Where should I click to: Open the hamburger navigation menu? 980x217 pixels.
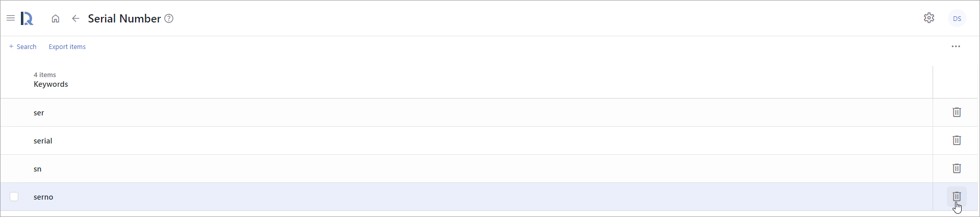click(10, 18)
